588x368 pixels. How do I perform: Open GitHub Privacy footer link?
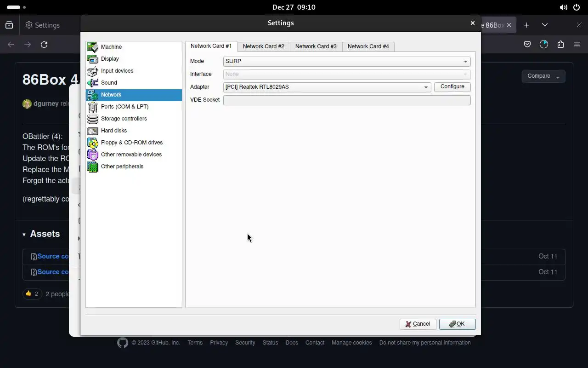pyautogui.click(x=219, y=343)
